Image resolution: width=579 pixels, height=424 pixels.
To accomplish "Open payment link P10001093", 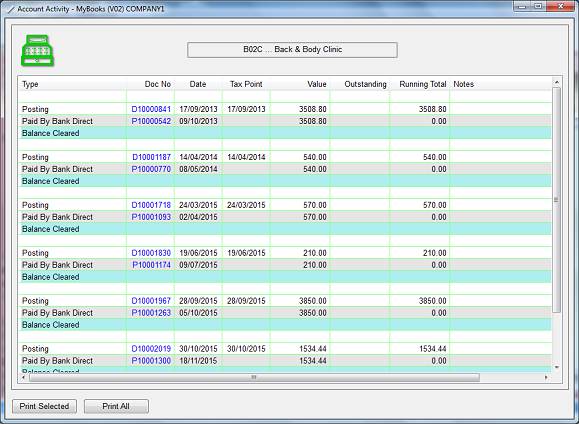I will click(x=151, y=217).
